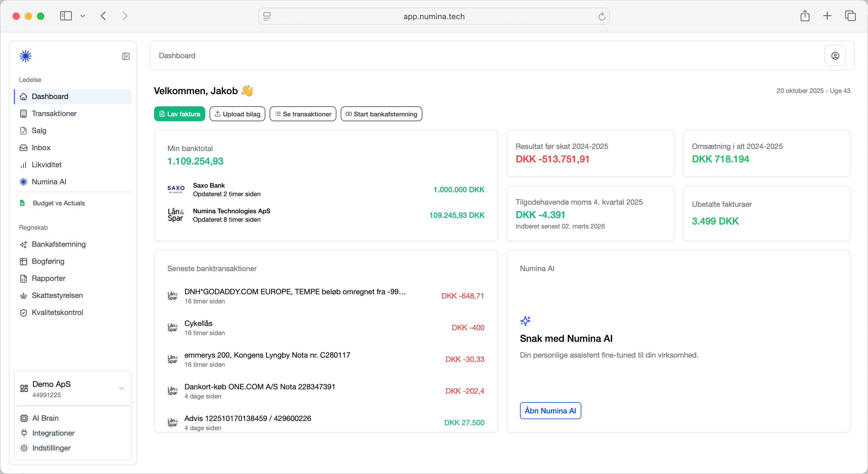Expand the page settings icon in address bar
The image size is (868, 474).
(x=267, y=16)
